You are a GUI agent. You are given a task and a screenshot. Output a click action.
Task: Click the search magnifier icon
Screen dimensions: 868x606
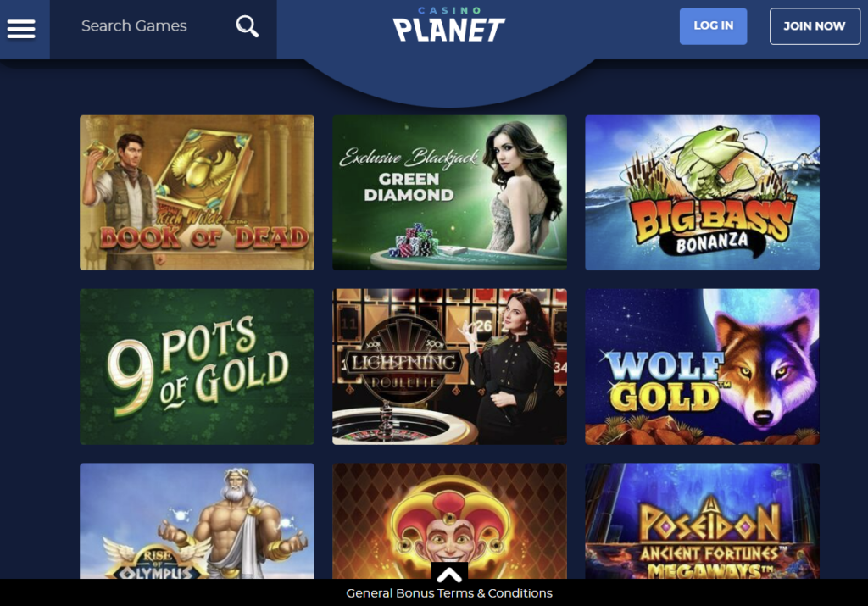247,26
